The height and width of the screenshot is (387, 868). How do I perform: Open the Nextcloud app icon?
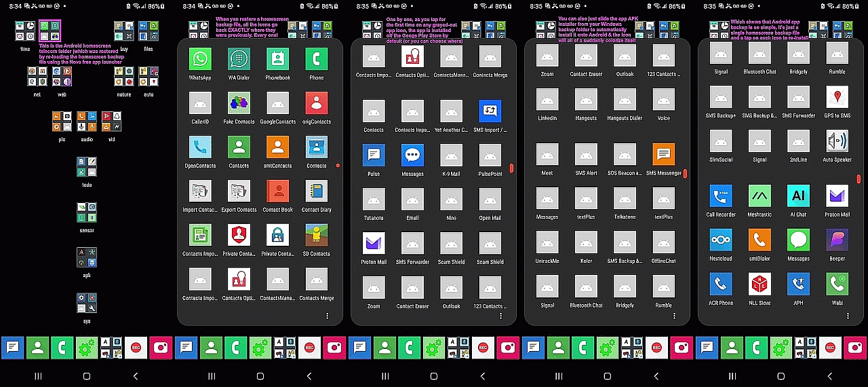(x=721, y=240)
